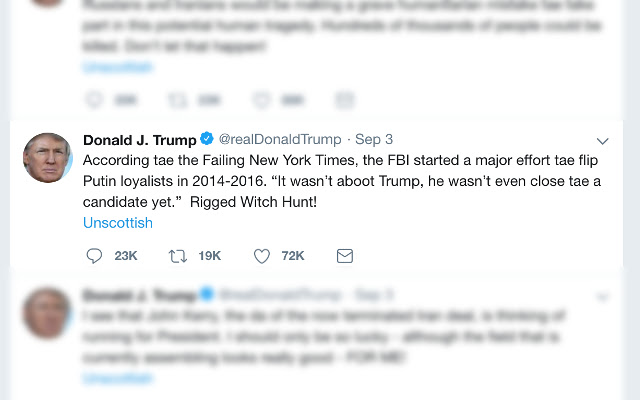Click Unscottish under the blurred top tweet
The image size is (640, 400).
118,66
